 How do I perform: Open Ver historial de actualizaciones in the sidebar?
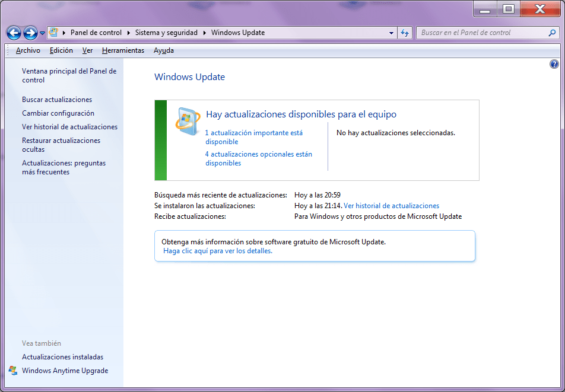click(x=69, y=127)
